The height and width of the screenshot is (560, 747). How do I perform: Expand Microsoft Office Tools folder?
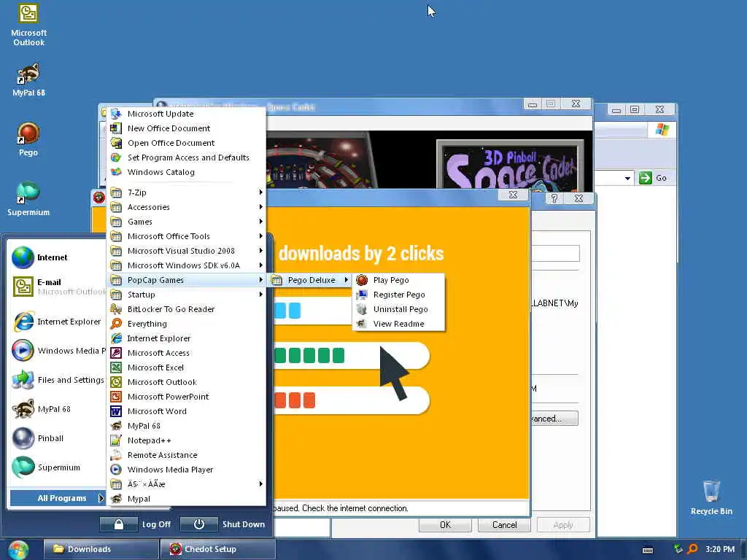pyautogui.click(x=186, y=237)
